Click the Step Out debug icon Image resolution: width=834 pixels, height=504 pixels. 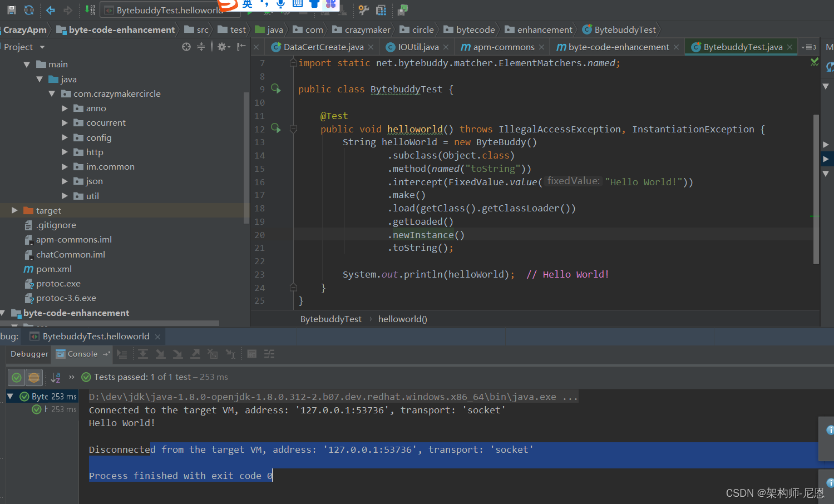click(x=195, y=354)
